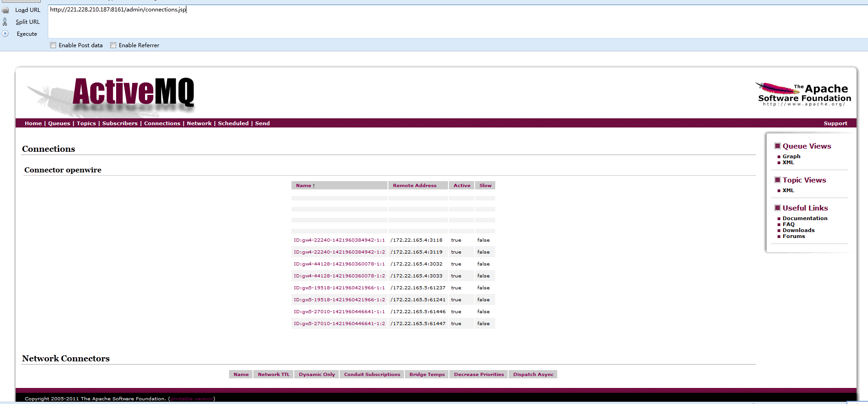This screenshot has width=868, height=404.
Task: Open connection ID:gw4-44128-1421960360078-1:1
Action: pos(339,264)
